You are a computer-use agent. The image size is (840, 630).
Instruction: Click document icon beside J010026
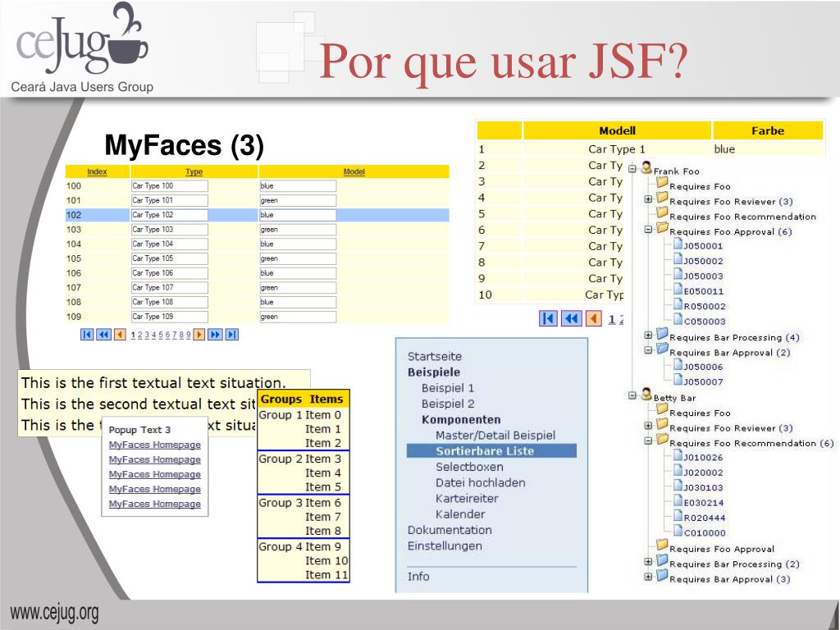coord(678,455)
